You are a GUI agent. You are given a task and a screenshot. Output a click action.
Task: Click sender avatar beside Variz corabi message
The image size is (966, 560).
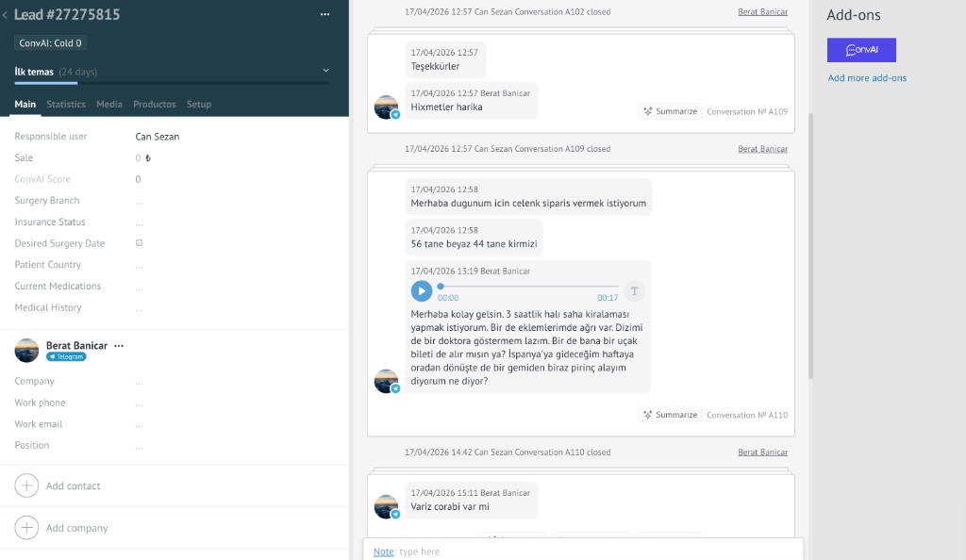click(387, 506)
